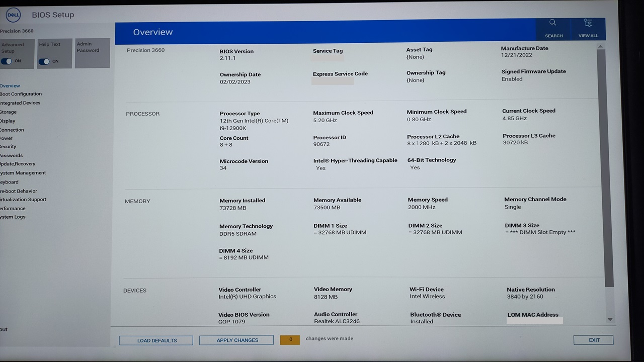Open the Storage section
The width and height of the screenshot is (644, 362).
8,112
